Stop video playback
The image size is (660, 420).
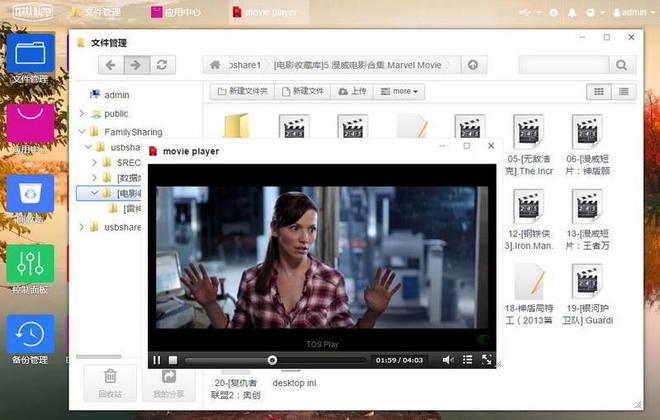[x=173, y=359]
